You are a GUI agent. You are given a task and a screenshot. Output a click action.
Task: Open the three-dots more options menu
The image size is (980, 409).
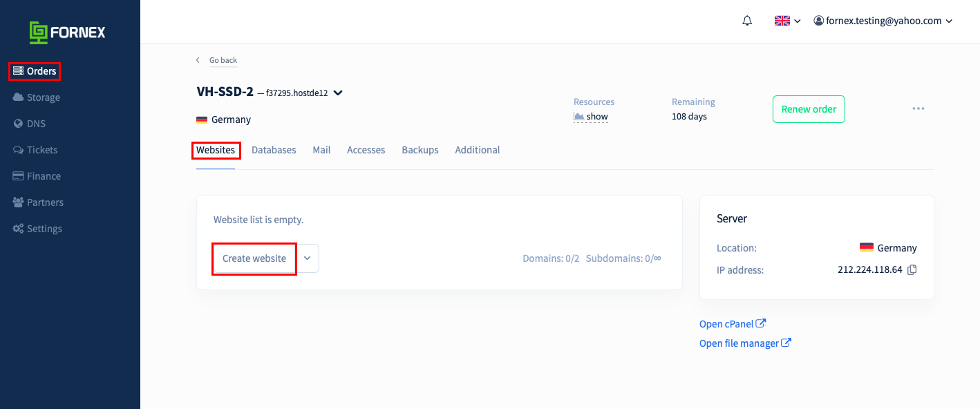[918, 108]
